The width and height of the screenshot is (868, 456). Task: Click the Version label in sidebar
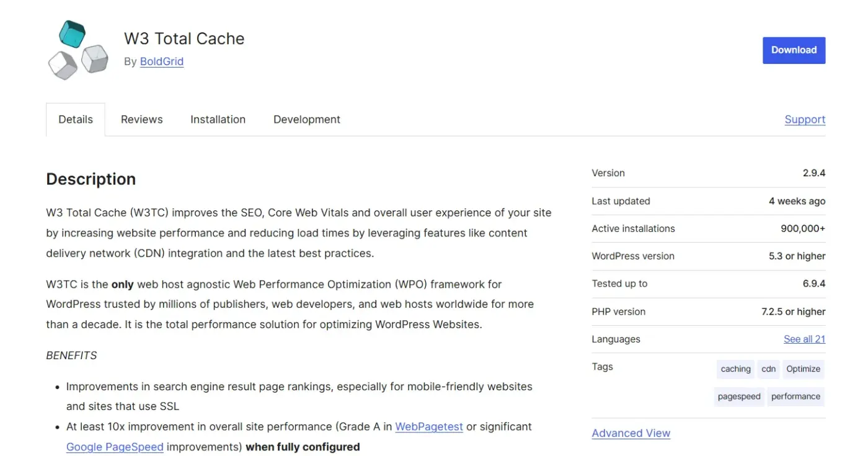click(608, 173)
